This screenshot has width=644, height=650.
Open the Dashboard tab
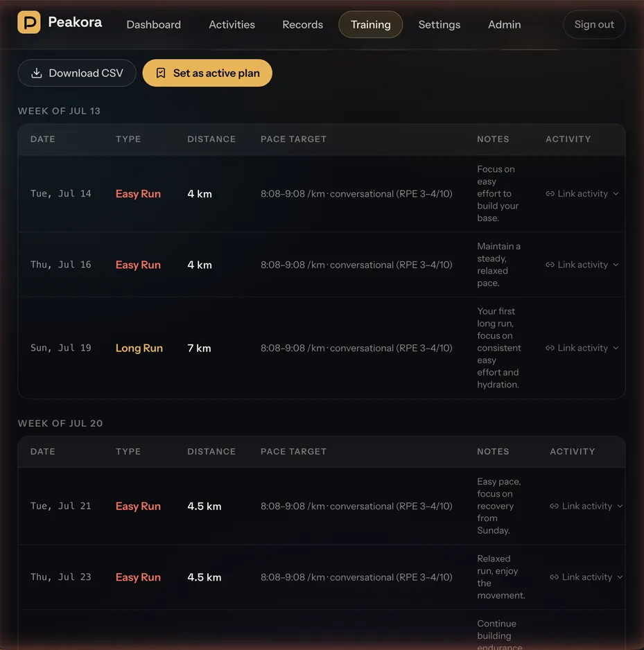coord(153,24)
